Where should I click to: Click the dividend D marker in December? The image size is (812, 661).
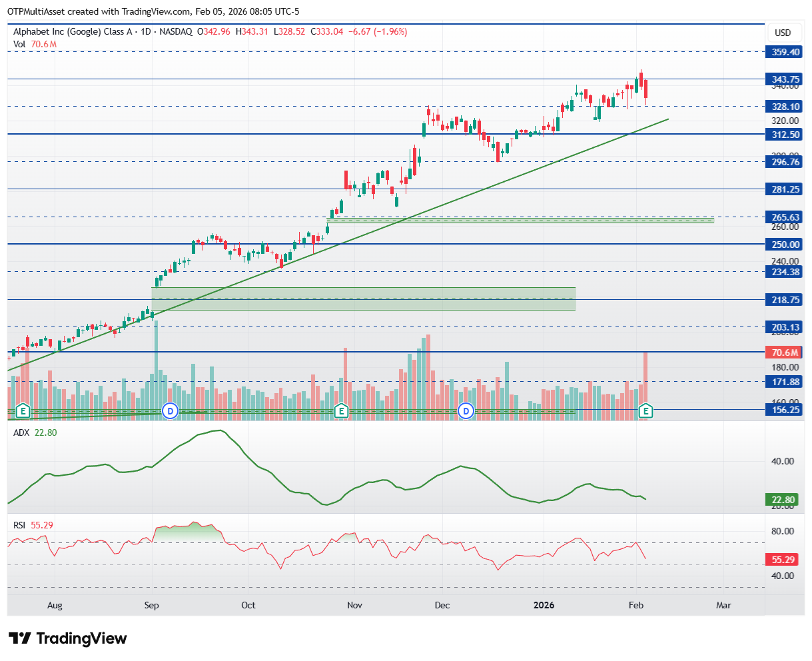coord(466,410)
